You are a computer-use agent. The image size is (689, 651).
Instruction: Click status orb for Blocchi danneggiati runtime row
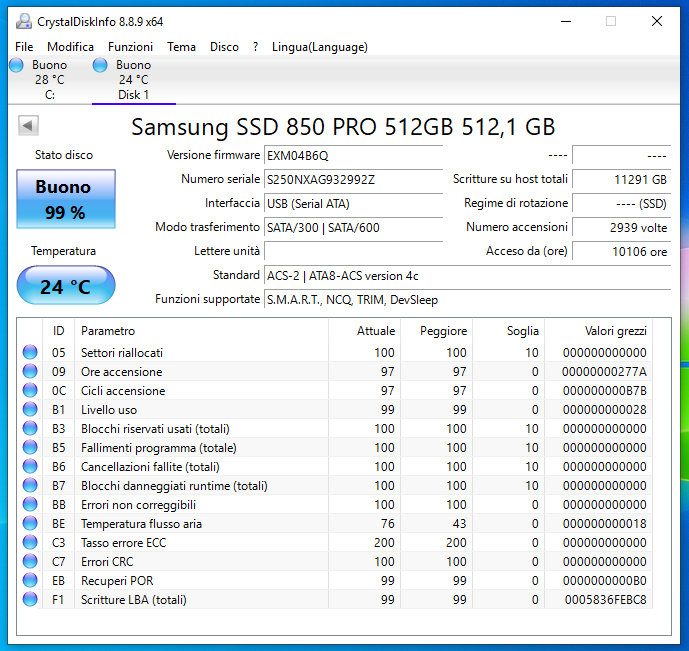[x=30, y=485]
